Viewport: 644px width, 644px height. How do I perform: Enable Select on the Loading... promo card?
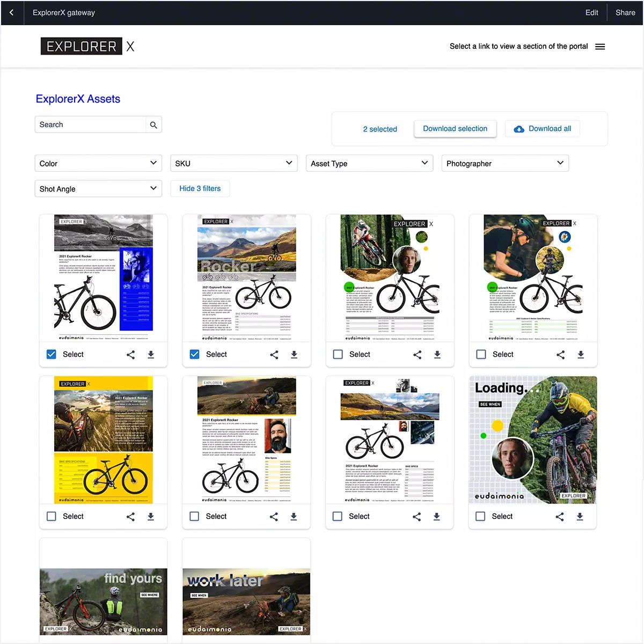(x=480, y=516)
